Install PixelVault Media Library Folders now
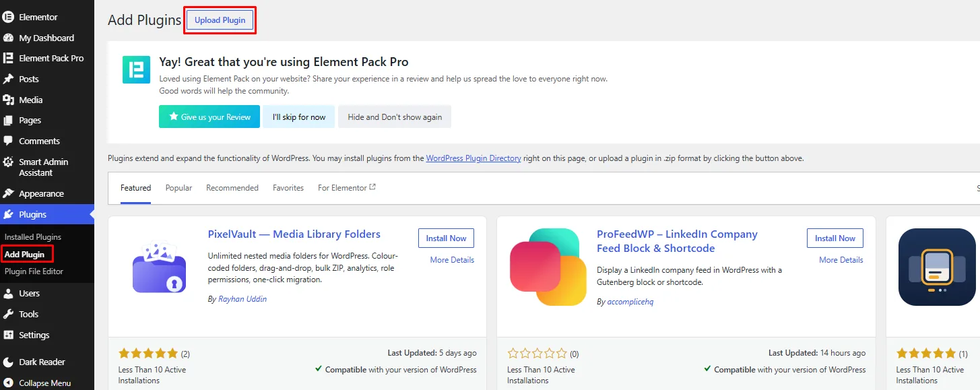 click(x=446, y=238)
